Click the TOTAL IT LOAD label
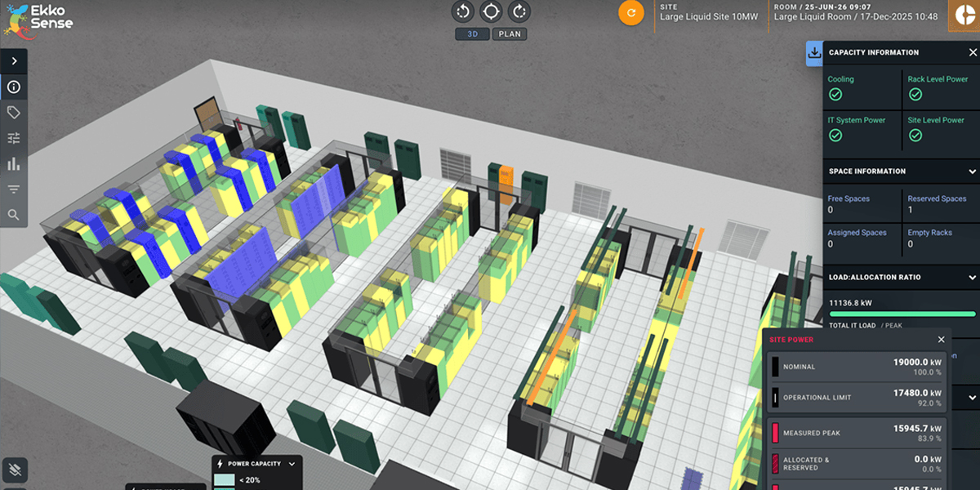The image size is (980, 490). pyautogui.click(x=853, y=326)
